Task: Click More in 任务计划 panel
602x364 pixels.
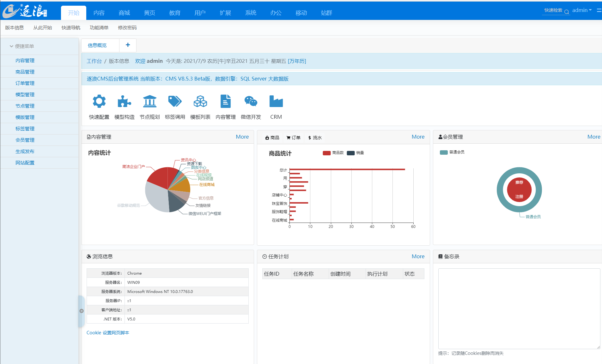Action: tap(418, 256)
